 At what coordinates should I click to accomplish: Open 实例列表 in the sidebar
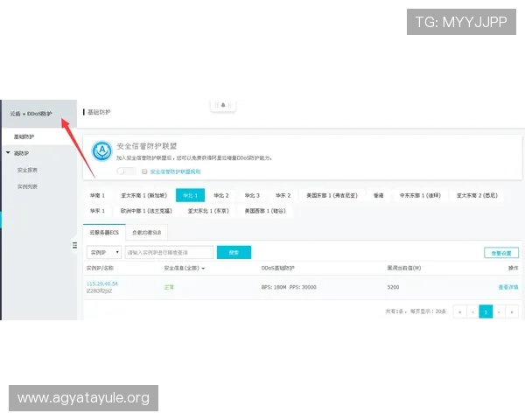pos(27,186)
